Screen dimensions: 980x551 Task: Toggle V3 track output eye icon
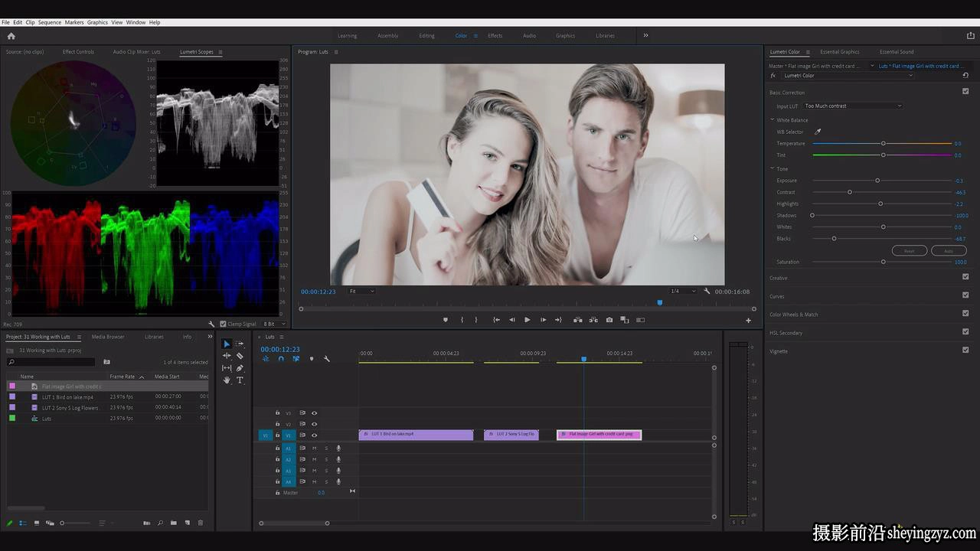[314, 413]
